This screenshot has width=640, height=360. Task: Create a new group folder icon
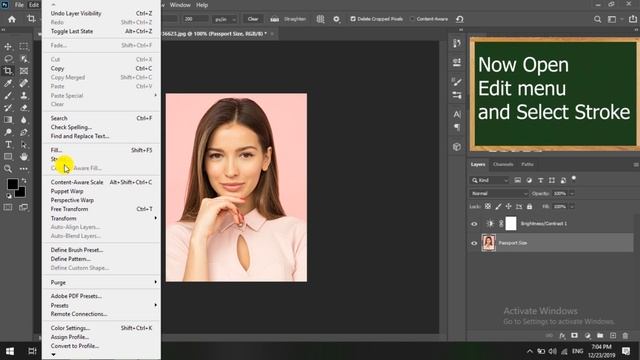point(600,336)
